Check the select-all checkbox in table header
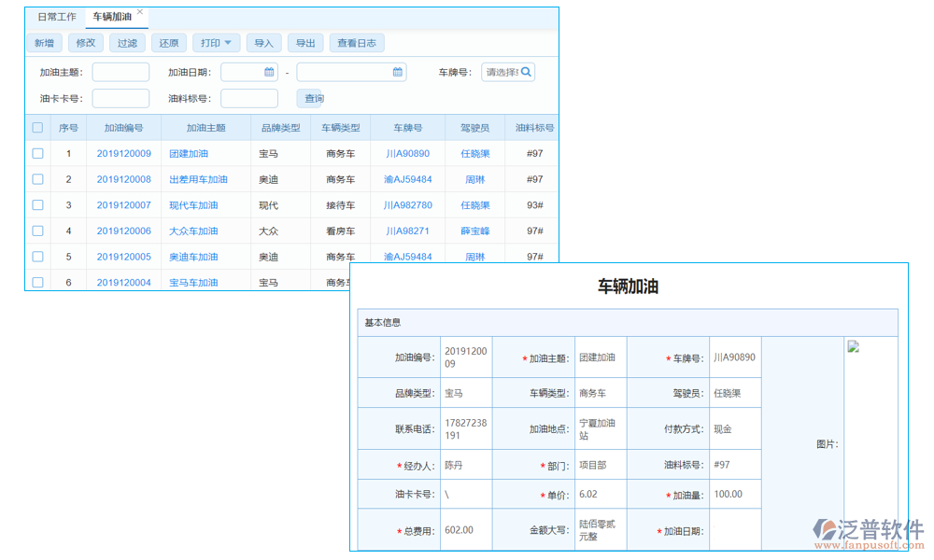This screenshot has width=934, height=560. click(37, 127)
